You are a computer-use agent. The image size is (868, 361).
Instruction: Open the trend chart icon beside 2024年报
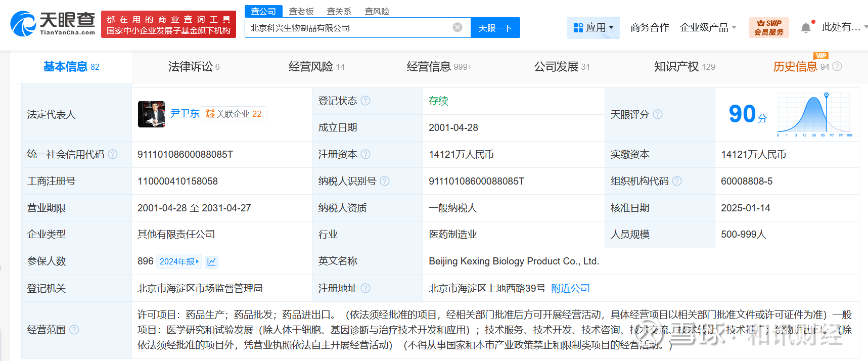pyautogui.click(x=211, y=261)
